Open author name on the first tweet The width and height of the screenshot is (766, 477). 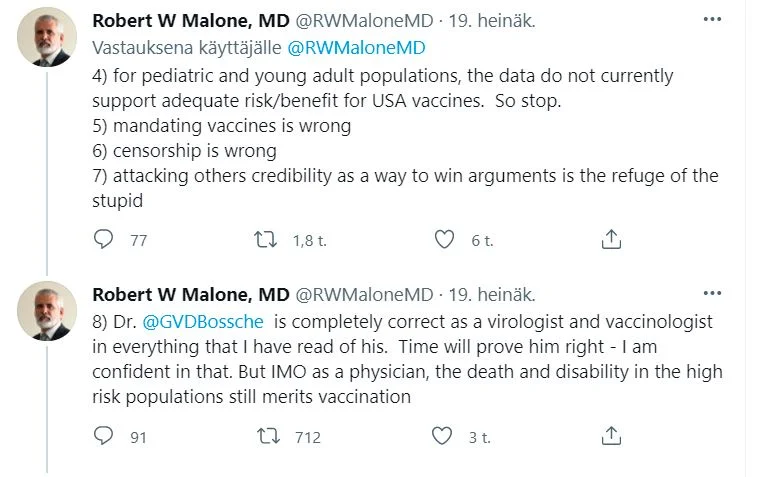[190, 20]
